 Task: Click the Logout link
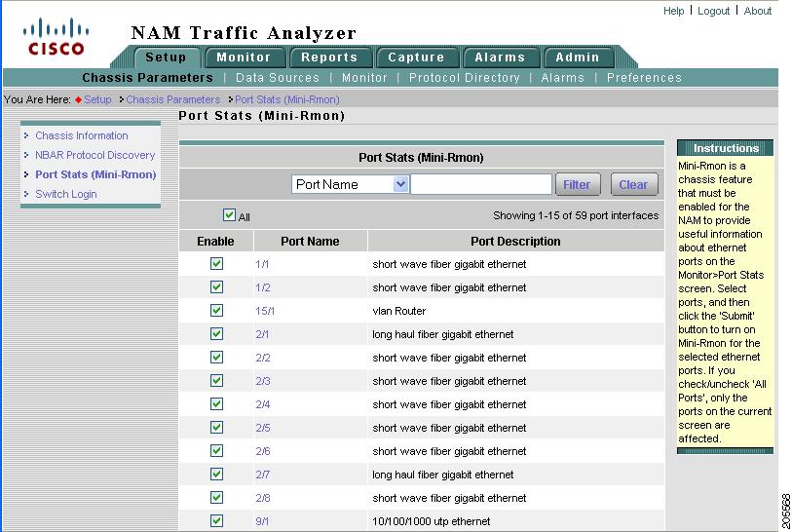click(x=713, y=11)
